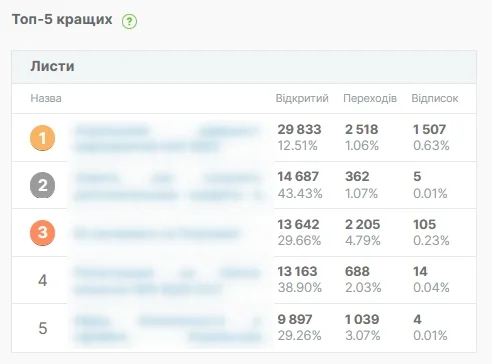This screenshot has width=492, height=364.
Task: Click the 'Відписок' column header
Action: point(435,98)
